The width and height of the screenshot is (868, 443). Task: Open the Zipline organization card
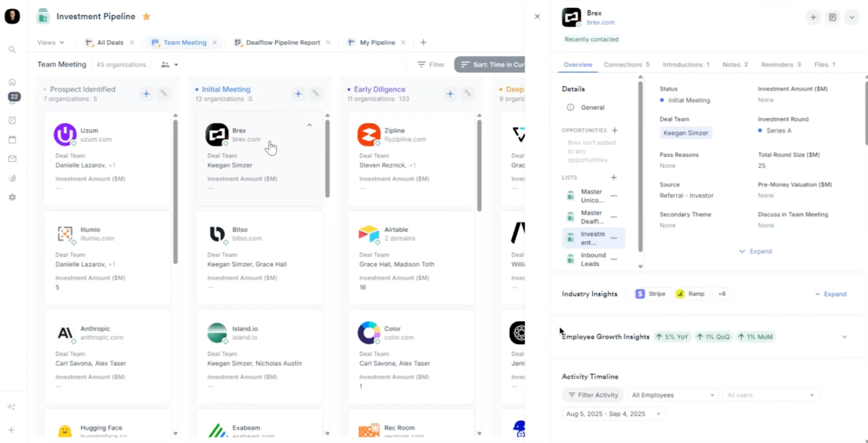[x=411, y=159]
